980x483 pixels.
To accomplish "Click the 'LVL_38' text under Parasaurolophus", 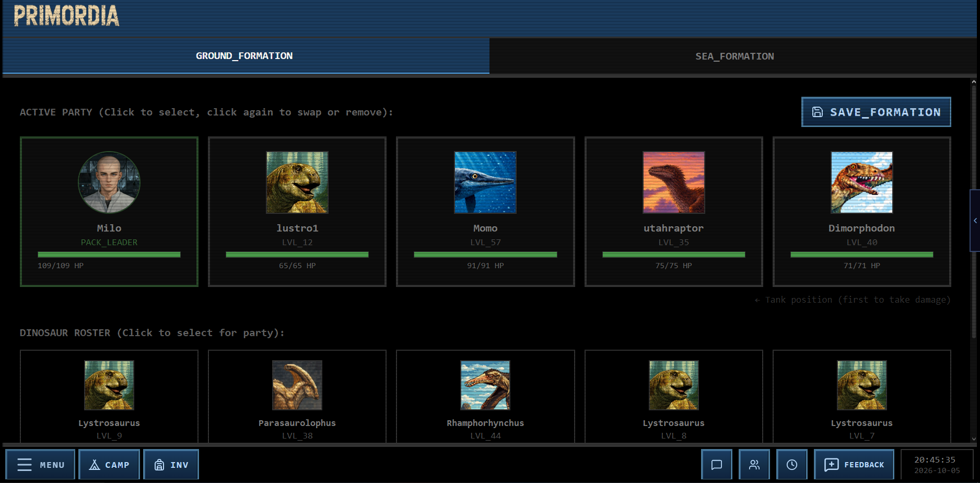I will point(297,436).
